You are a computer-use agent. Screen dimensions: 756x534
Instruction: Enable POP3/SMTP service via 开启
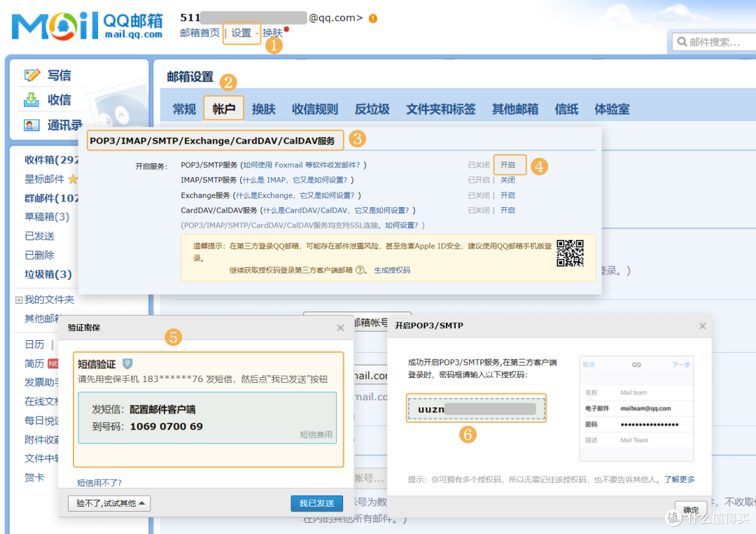click(x=507, y=165)
